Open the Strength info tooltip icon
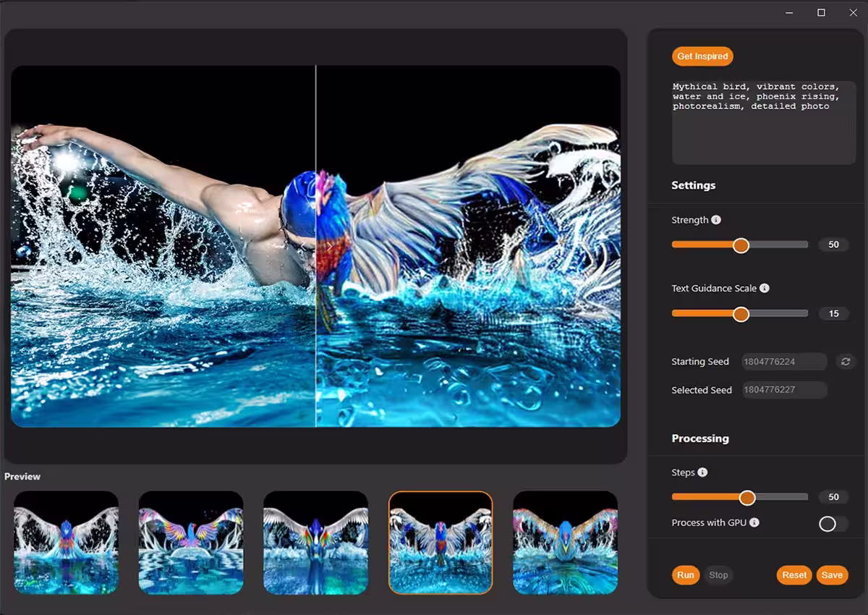868x615 pixels. tap(718, 219)
